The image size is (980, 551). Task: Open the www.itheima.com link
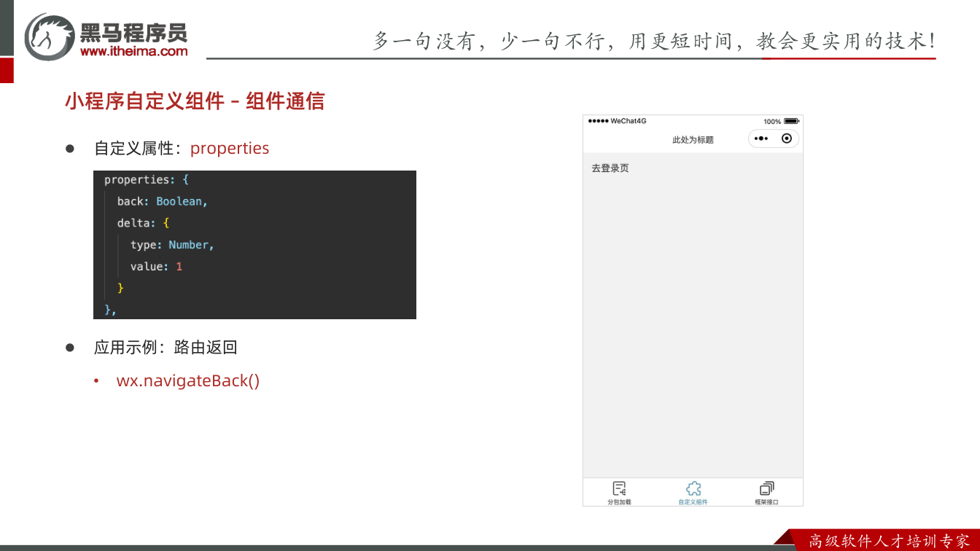[133, 51]
